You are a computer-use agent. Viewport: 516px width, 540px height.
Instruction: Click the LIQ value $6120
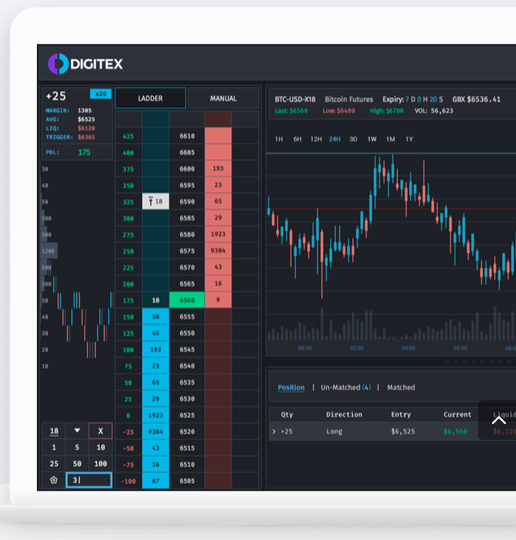point(86,128)
